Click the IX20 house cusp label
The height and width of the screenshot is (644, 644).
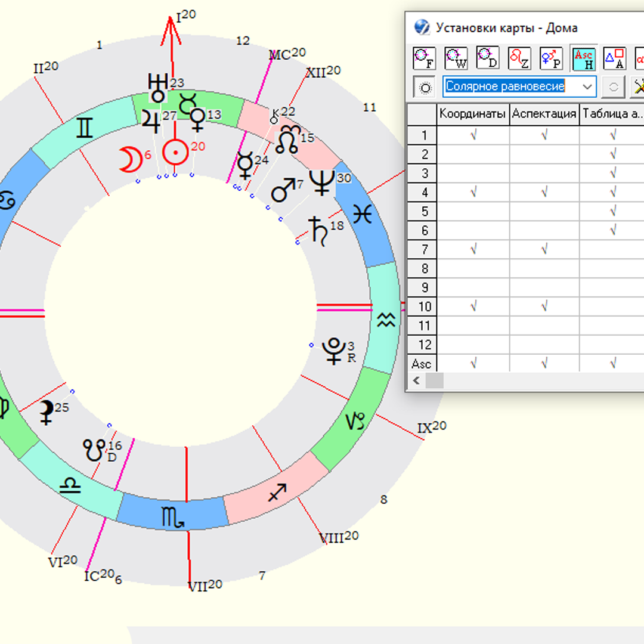point(432,427)
